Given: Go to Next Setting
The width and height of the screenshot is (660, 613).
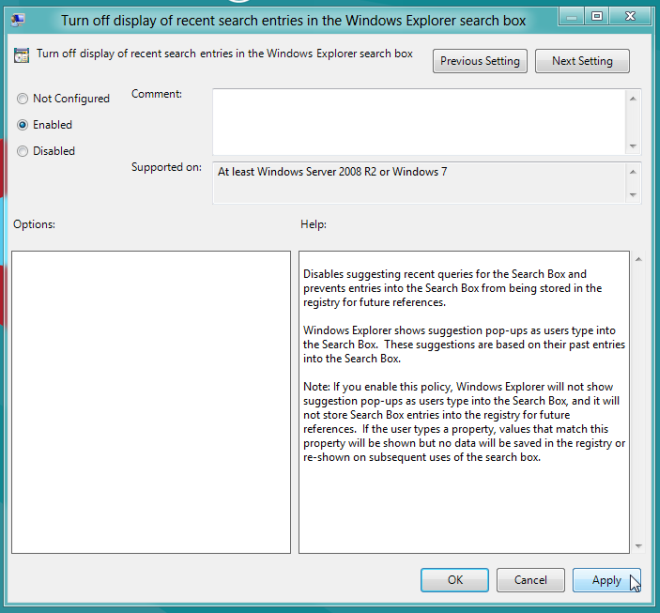Looking at the screenshot, I should (x=582, y=61).
